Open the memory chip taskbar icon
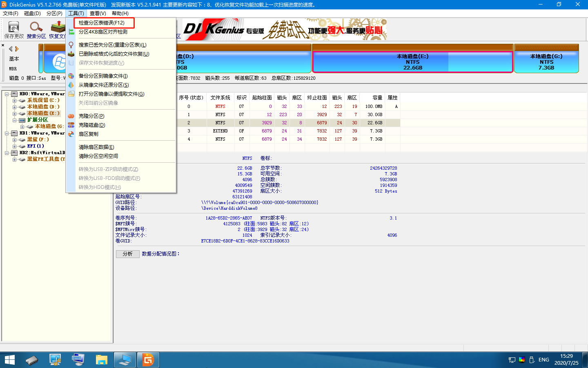Screen dimensions: 588x368 (32, 360)
